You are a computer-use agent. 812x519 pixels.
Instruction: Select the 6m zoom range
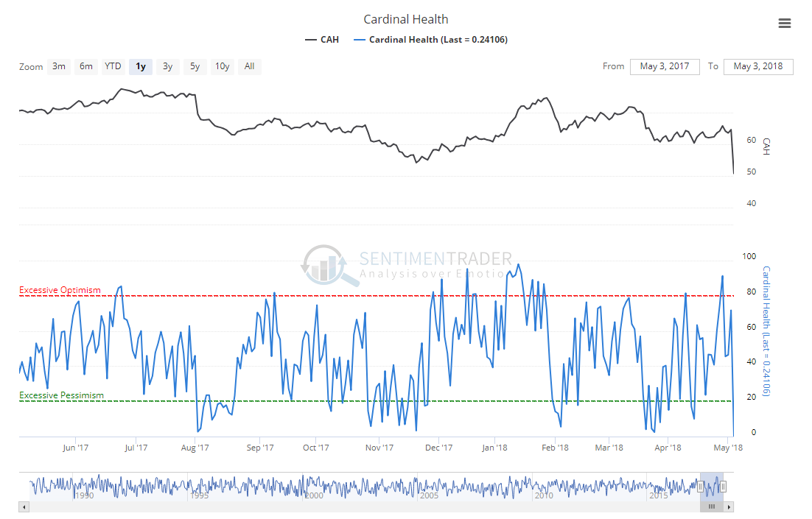click(x=86, y=66)
